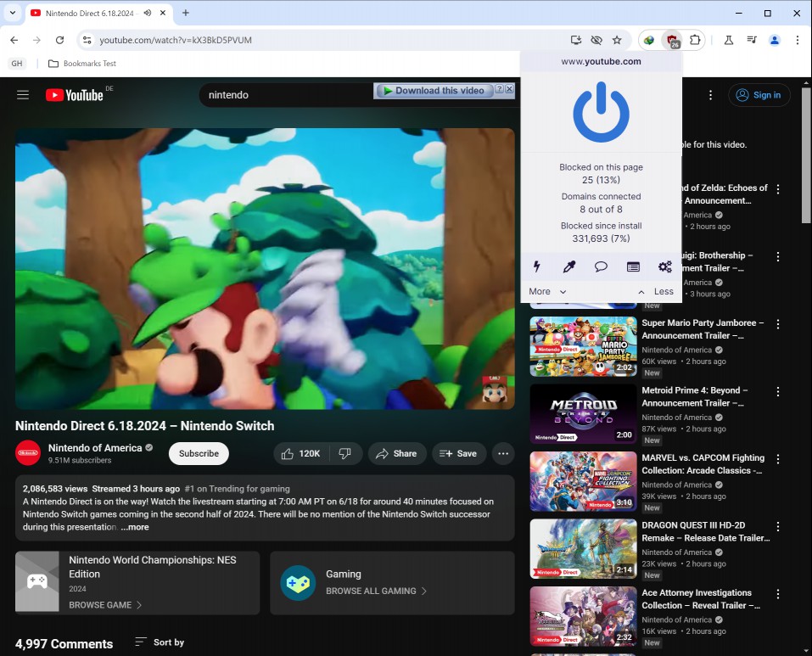Click uBlock Origin extension toolbar icon
The width and height of the screenshot is (812, 656).
coord(672,40)
